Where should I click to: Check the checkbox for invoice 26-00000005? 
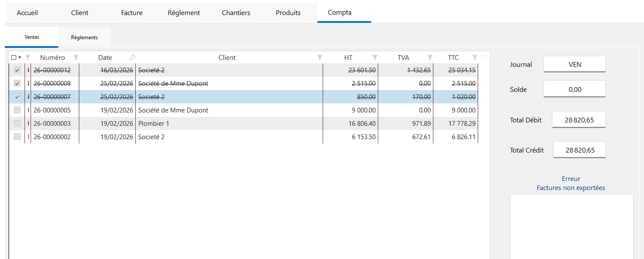[x=17, y=110]
